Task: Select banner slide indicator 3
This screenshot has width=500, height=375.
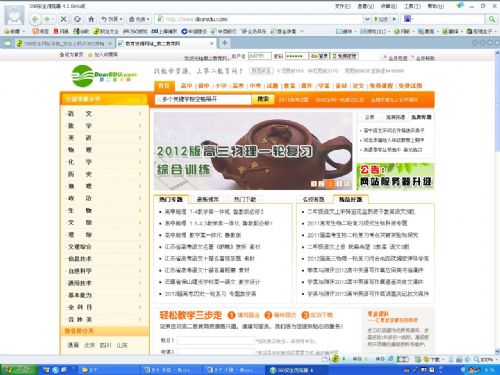Action: coord(330,184)
